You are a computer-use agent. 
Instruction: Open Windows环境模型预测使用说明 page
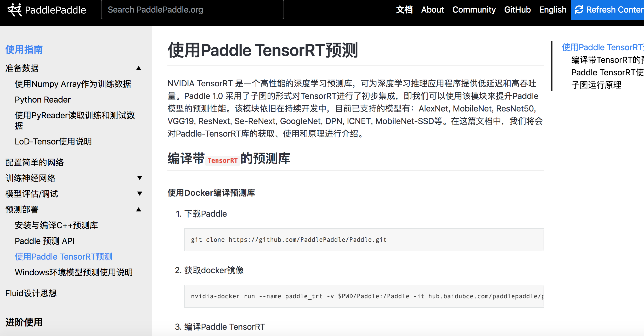pos(74,272)
